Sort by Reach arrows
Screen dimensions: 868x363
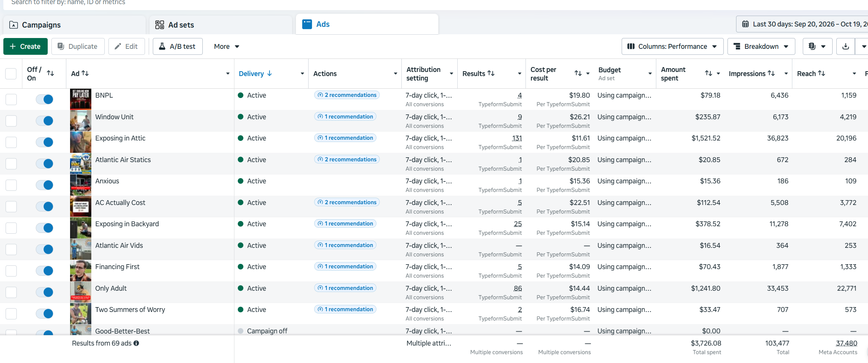(821, 73)
